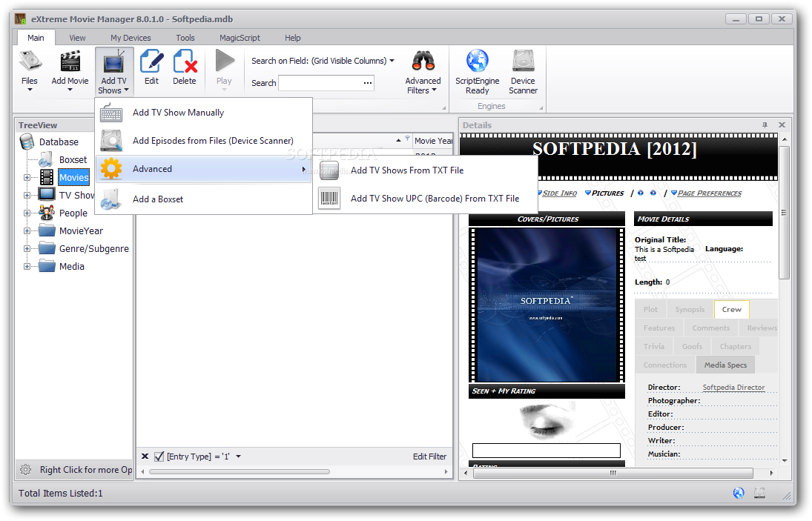Click the Database icon in TreeView
812x521 pixels.
tap(27, 142)
